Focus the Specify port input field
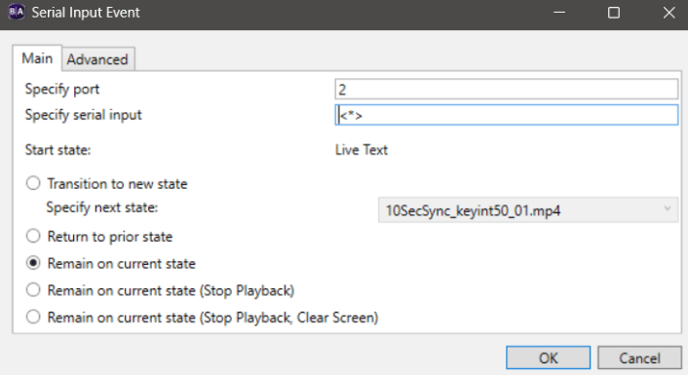The height and width of the screenshot is (375, 688). 506,89
